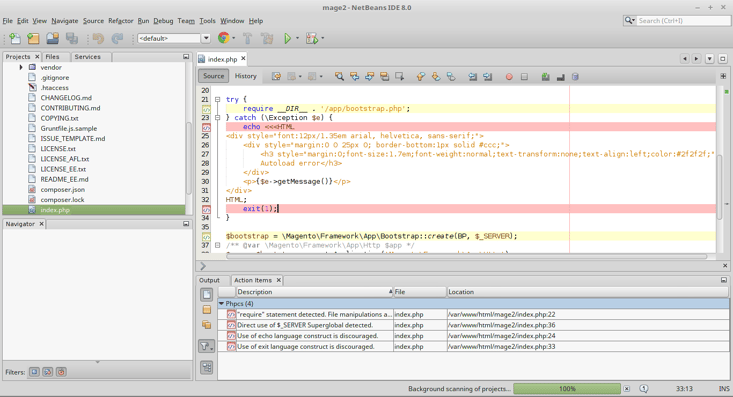733x397 pixels.
Task: Click the Debug Project toolbar icon
Action: click(312, 38)
